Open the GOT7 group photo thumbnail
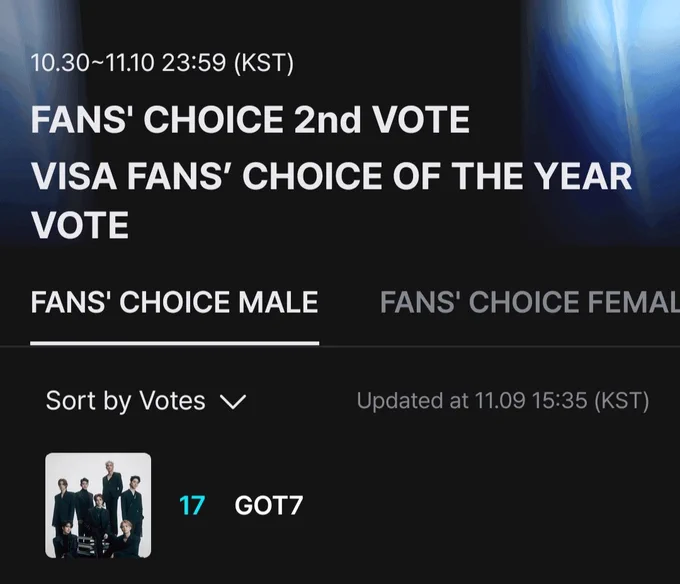The image size is (680, 584). (98, 505)
